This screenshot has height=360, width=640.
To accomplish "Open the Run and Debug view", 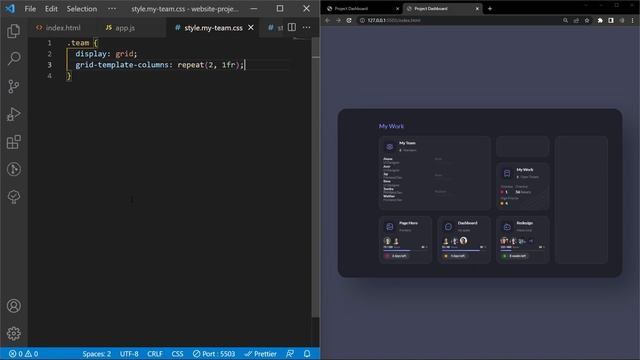I will tap(13, 114).
